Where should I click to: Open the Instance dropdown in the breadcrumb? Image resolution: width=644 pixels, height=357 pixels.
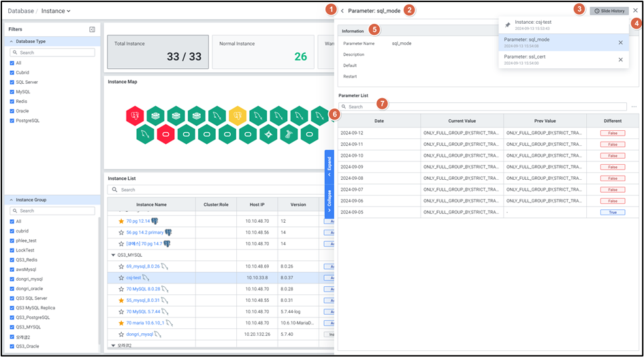[56, 11]
